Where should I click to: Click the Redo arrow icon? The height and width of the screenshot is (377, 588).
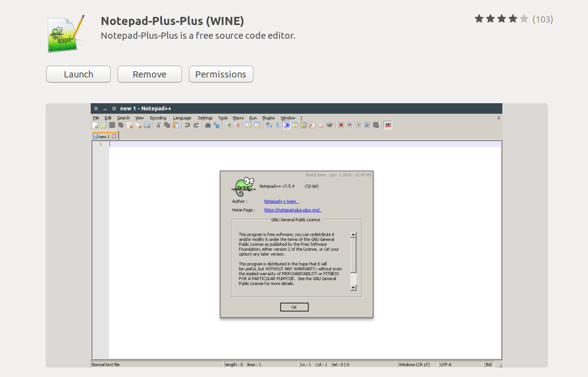196,125
